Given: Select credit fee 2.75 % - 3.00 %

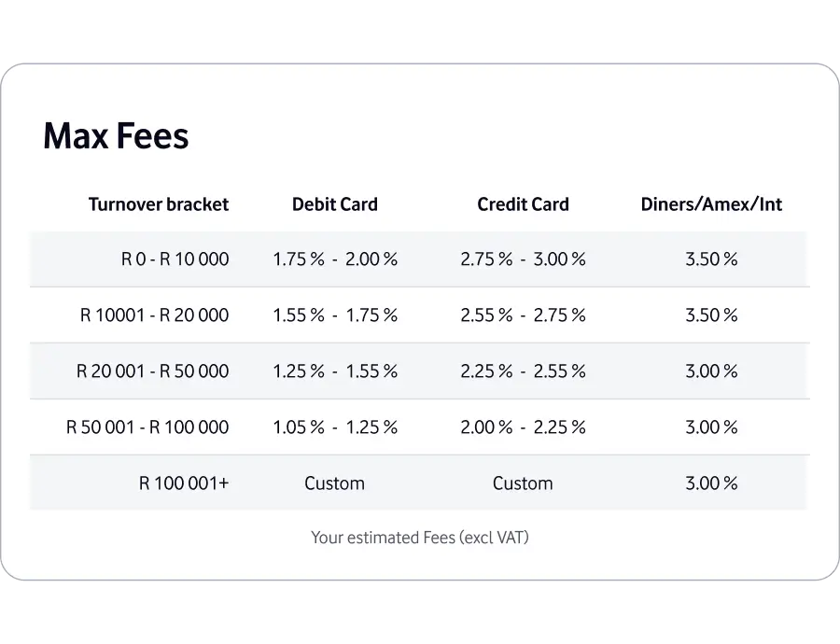Looking at the screenshot, I should click(523, 259).
